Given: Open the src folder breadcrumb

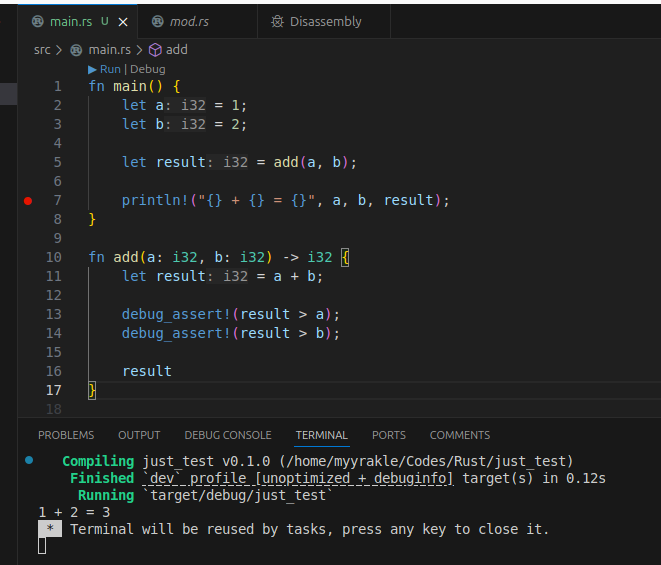Looking at the screenshot, I should click(x=42, y=49).
